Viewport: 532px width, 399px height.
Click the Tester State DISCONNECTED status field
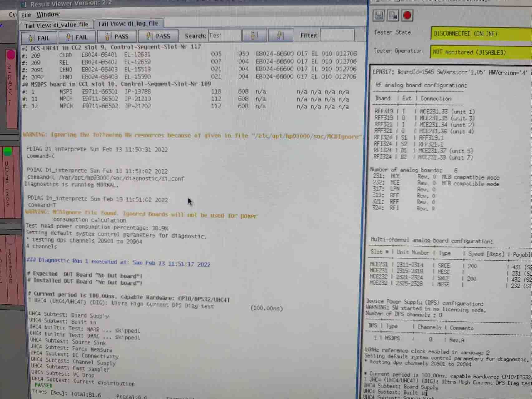[480, 34]
